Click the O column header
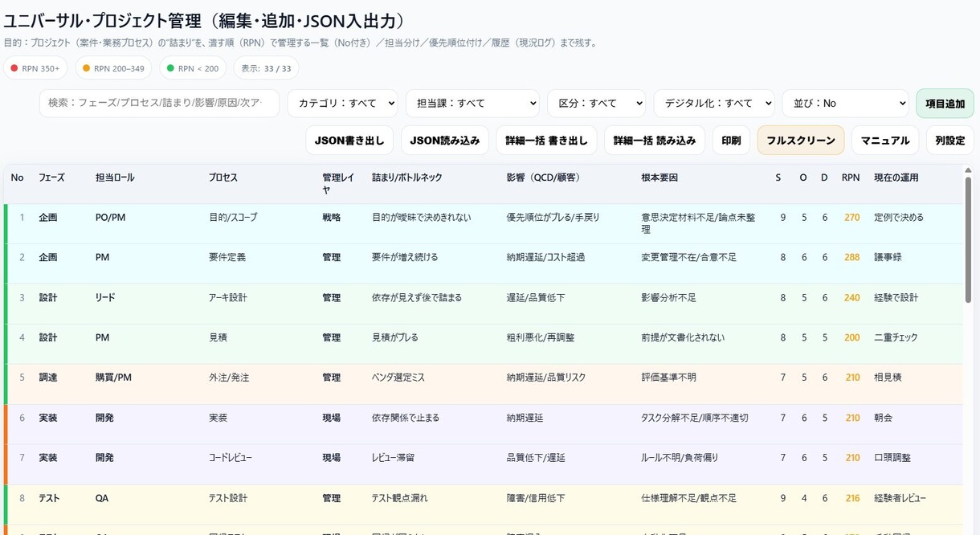The width and height of the screenshot is (980, 535). pyautogui.click(x=803, y=178)
